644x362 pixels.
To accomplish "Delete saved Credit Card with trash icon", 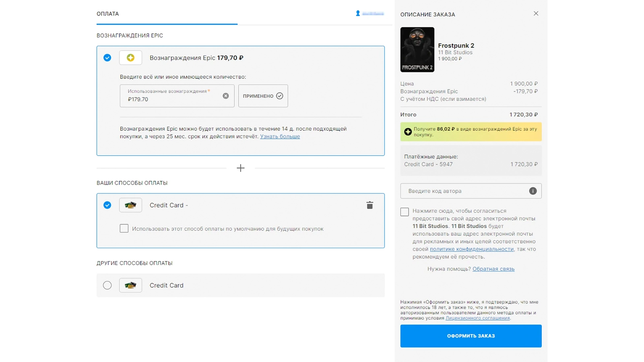I will tap(369, 205).
